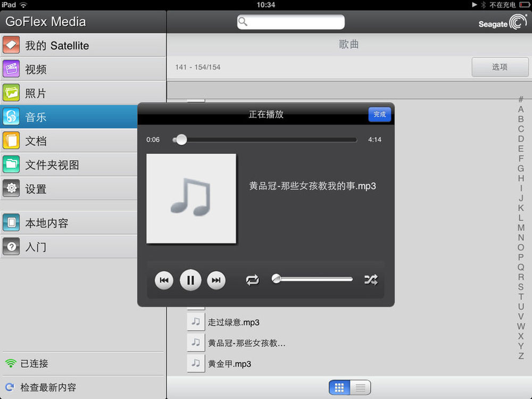
Task: Open 本地内容 local content icon
Action: (x=11, y=223)
